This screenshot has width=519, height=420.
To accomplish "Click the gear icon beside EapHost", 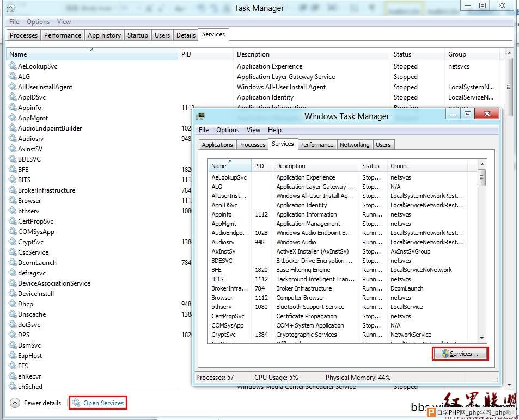I will click(x=13, y=355).
